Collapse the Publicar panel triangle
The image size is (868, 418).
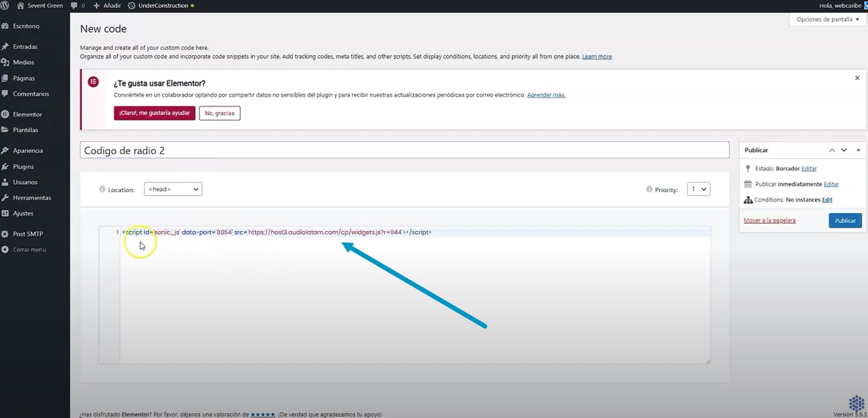pyautogui.click(x=858, y=150)
